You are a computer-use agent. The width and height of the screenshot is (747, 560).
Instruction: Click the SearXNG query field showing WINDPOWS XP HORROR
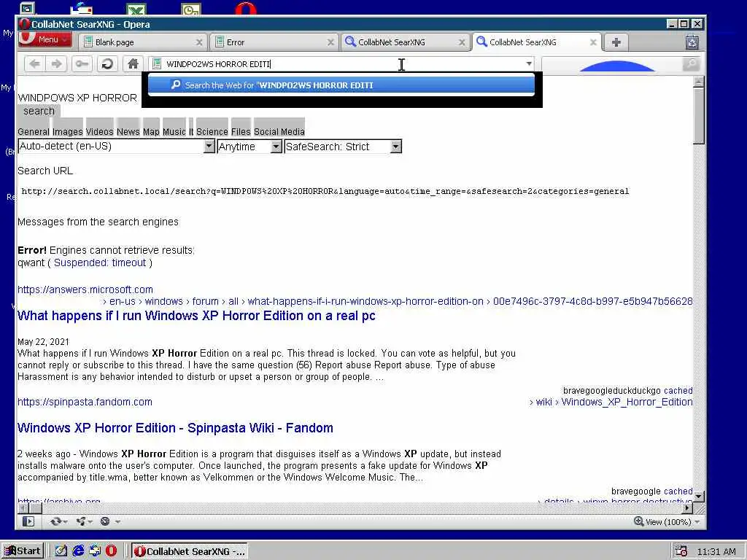[77, 98]
